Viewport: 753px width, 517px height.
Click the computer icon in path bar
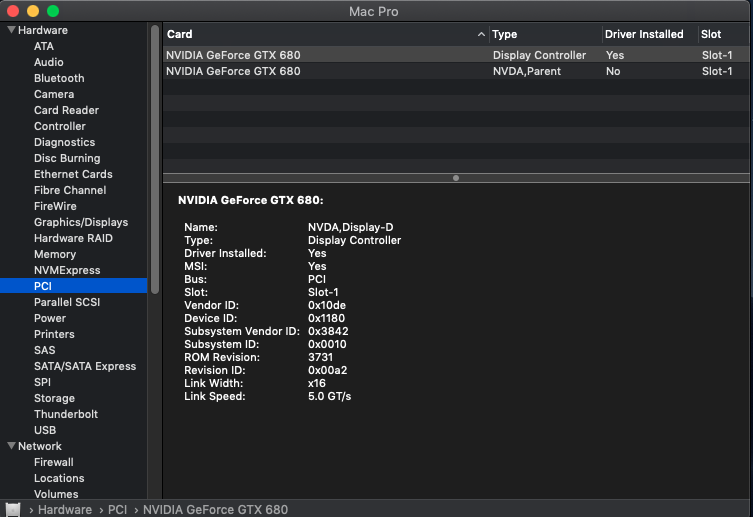tap(13, 509)
